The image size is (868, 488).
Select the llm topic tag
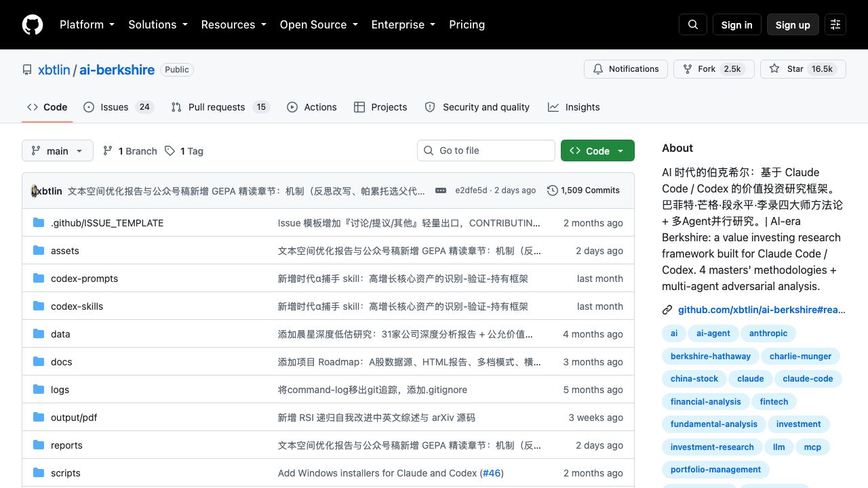point(778,447)
